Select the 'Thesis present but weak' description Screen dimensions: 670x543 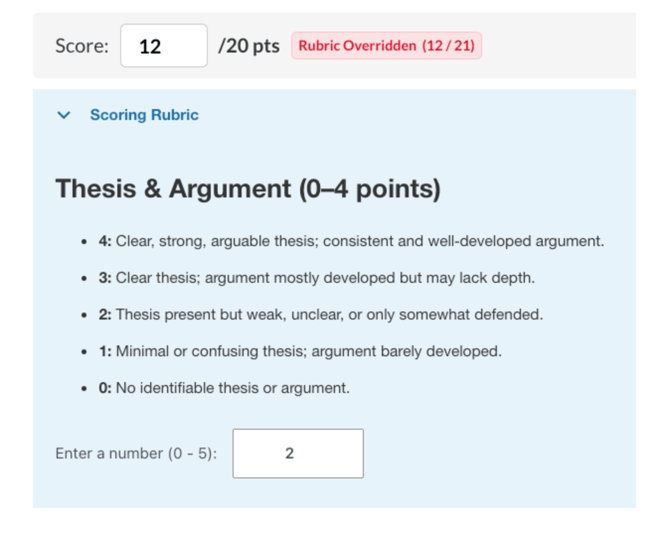tap(329, 314)
